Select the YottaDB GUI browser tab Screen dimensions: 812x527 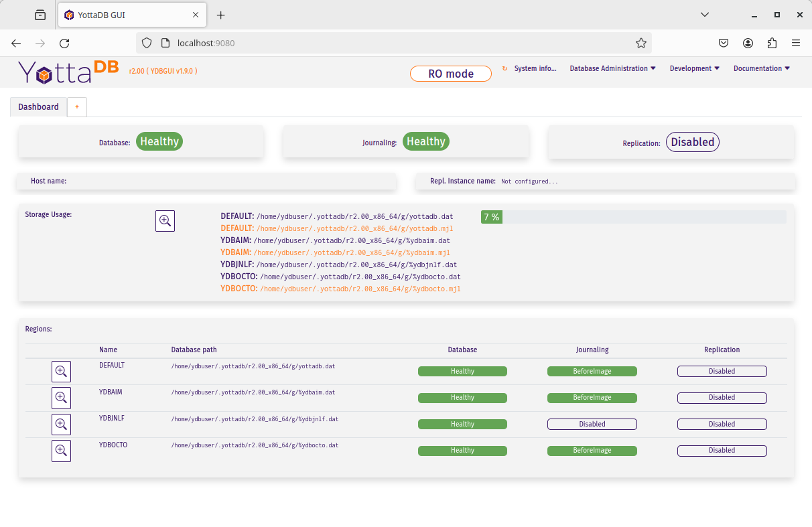point(132,15)
